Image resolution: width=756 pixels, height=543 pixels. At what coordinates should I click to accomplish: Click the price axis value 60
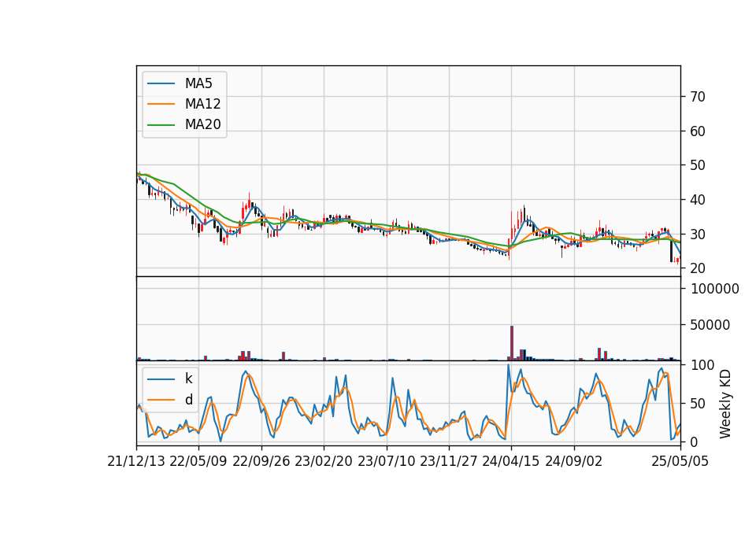coord(698,131)
